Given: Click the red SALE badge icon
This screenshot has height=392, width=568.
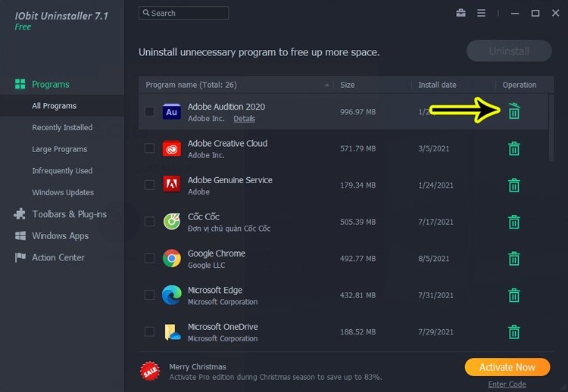Looking at the screenshot, I should click(150, 372).
